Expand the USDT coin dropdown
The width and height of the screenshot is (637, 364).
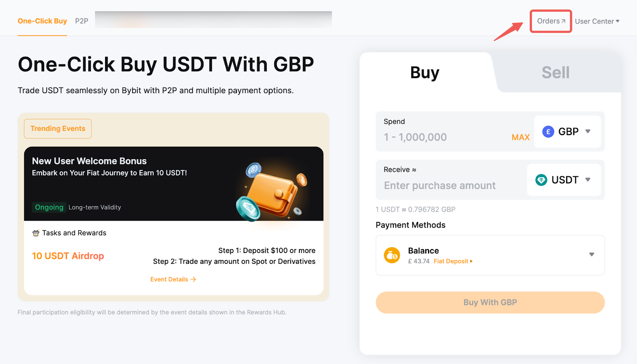point(588,180)
